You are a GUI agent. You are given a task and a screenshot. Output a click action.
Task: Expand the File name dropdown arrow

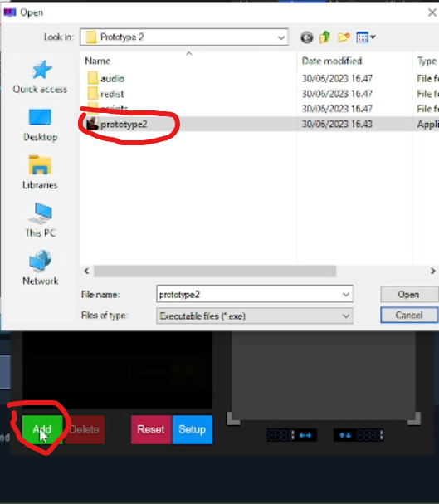(346, 294)
